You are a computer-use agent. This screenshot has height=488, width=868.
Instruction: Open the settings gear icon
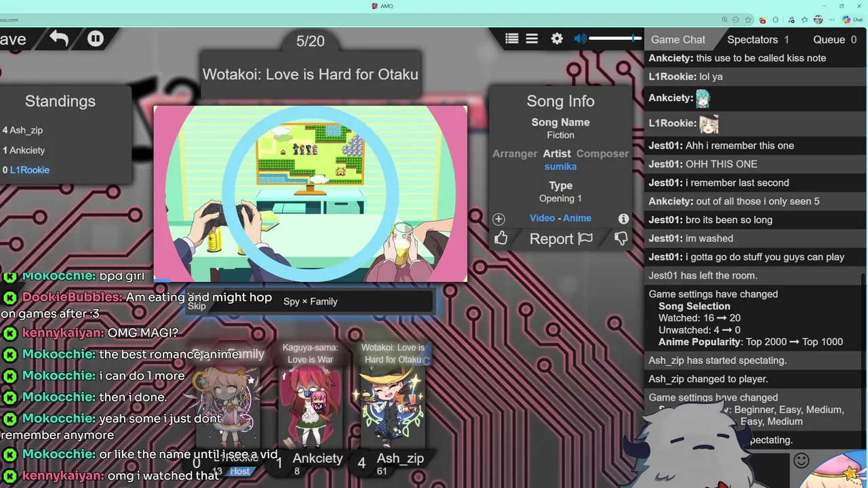click(557, 39)
